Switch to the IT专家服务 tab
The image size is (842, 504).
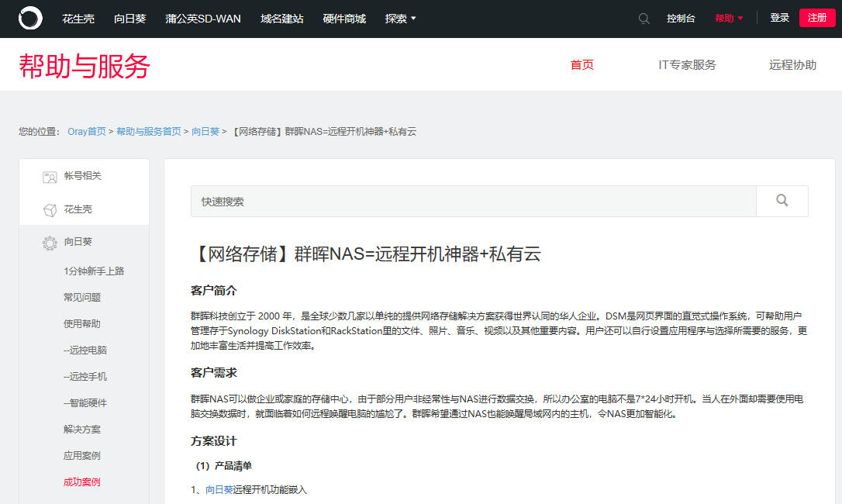[688, 65]
